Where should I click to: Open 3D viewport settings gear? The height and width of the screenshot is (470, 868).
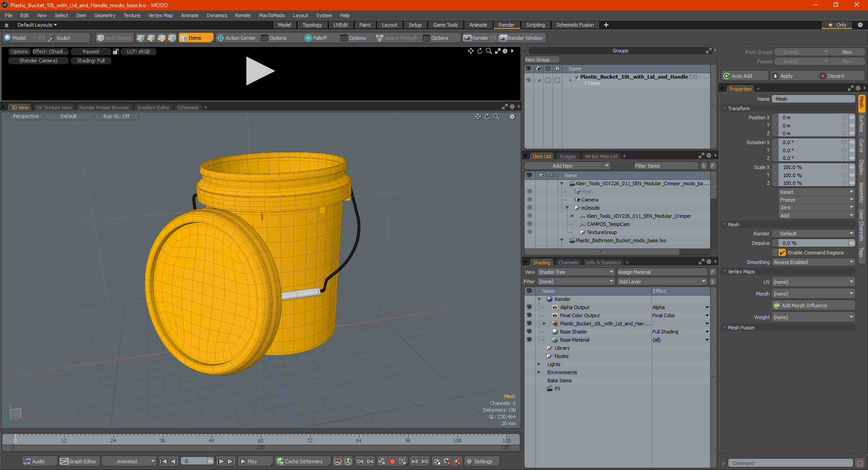click(512, 117)
